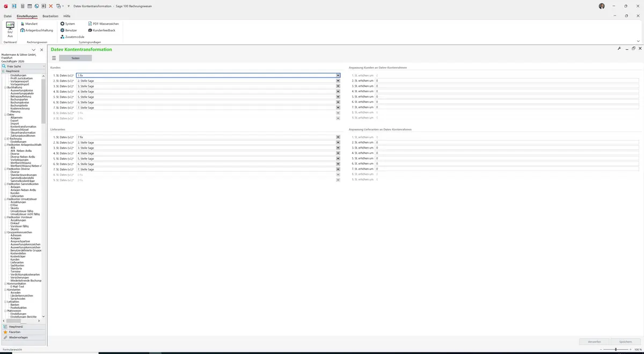The height and width of the screenshot is (354, 644).
Task: Collapse the Datev tree node
Action: (x=5, y=114)
